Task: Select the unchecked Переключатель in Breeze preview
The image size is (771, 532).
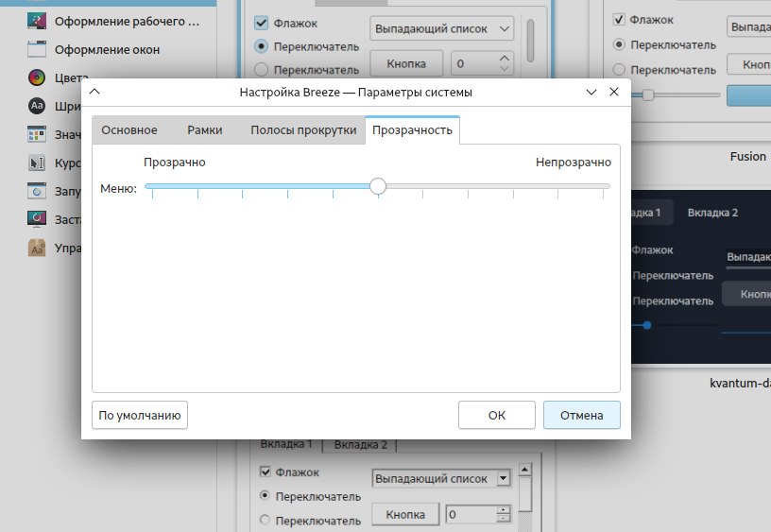Action: pos(261,70)
